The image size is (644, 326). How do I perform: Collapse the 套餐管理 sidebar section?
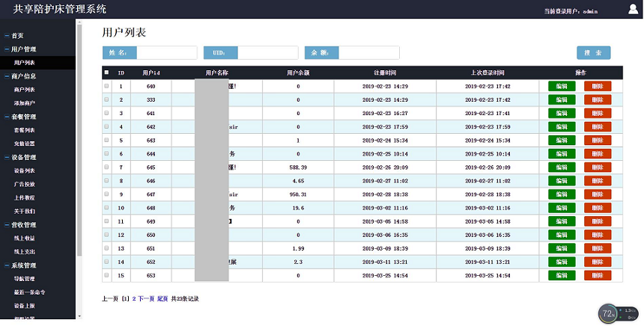[x=23, y=117]
